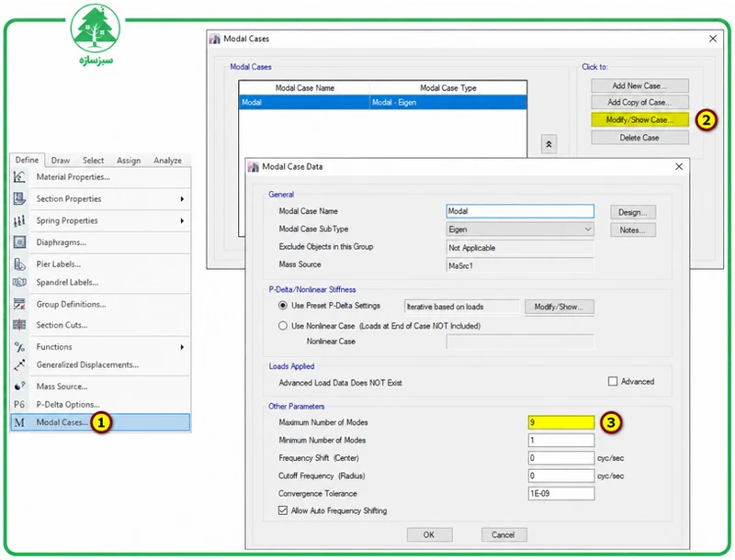Click the Group Definitions icon
The height and width of the screenshot is (560, 735).
[x=19, y=305]
